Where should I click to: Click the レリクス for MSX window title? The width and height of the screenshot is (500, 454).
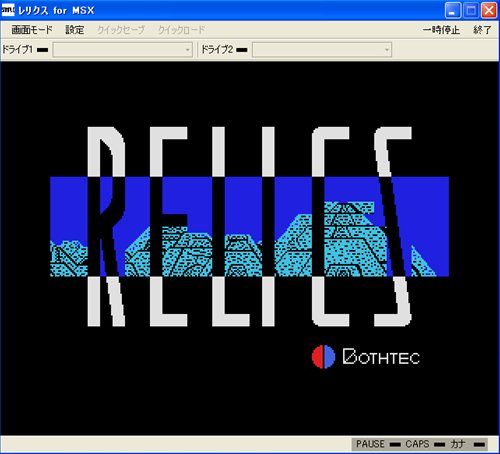56,10
